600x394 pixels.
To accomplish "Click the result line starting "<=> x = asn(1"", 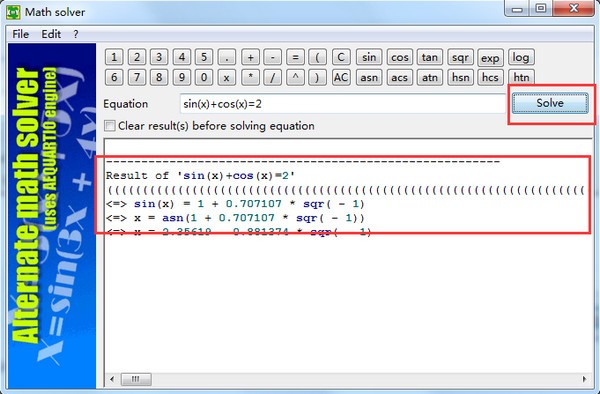I will click(x=235, y=218).
